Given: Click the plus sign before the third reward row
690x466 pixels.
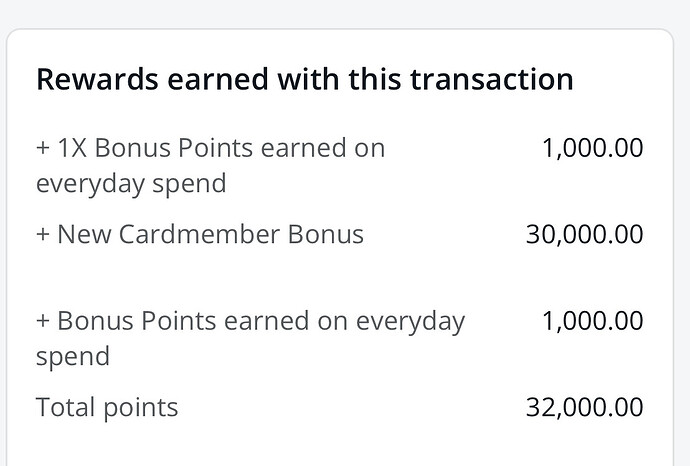Looking at the screenshot, I should click(x=43, y=322).
